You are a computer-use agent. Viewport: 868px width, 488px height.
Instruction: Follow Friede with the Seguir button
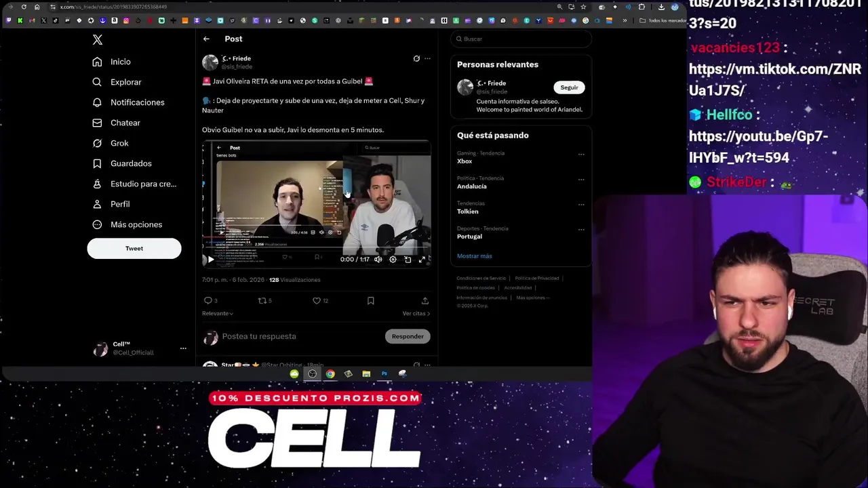[x=569, y=87]
